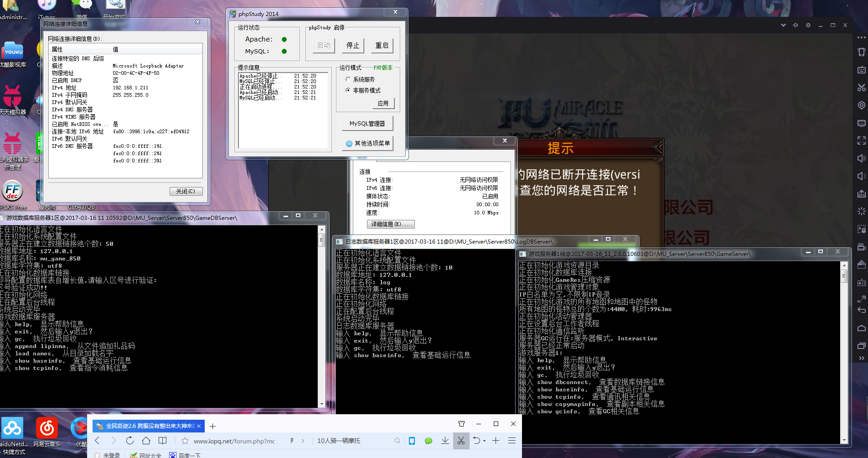Click the shake device icon in emulator sidebar
868x458 pixels.
[861, 52]
